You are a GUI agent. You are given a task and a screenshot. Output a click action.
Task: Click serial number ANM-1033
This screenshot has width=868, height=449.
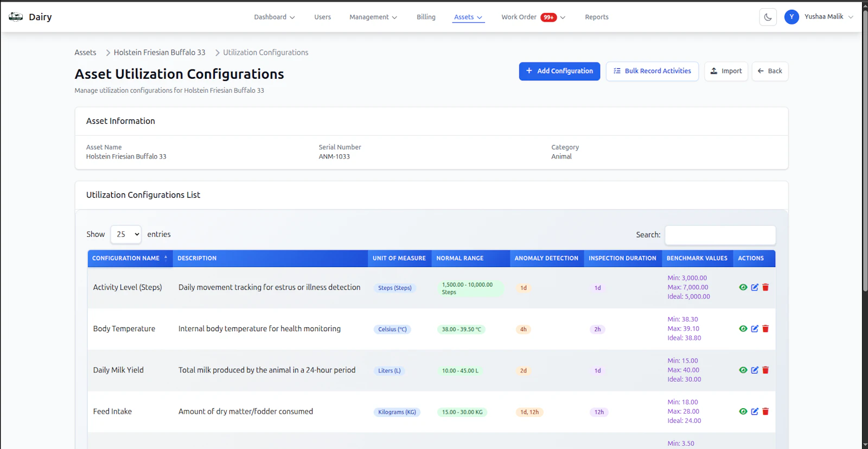334,156
